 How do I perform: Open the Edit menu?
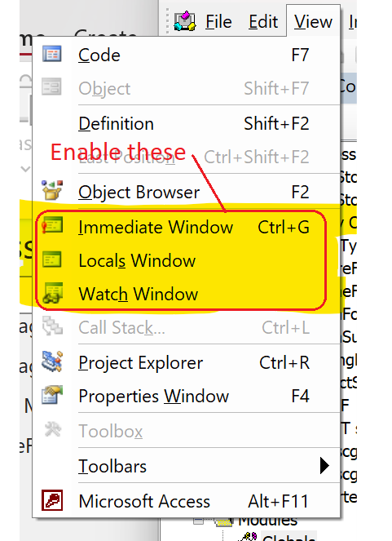pyautogui.click(x=263, y=22)
